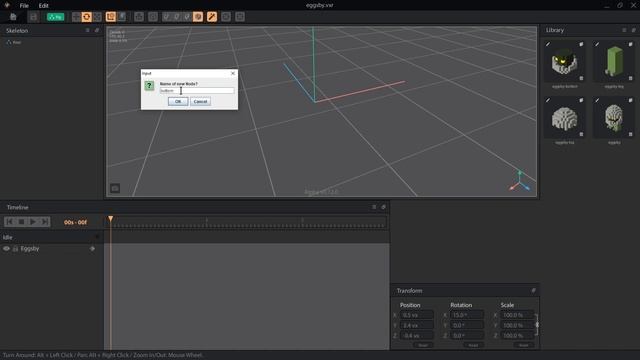Click pencil edit icon on grey top-piece thumbnail
This screenshot has width=640, height=360.
tap(548, 100)
